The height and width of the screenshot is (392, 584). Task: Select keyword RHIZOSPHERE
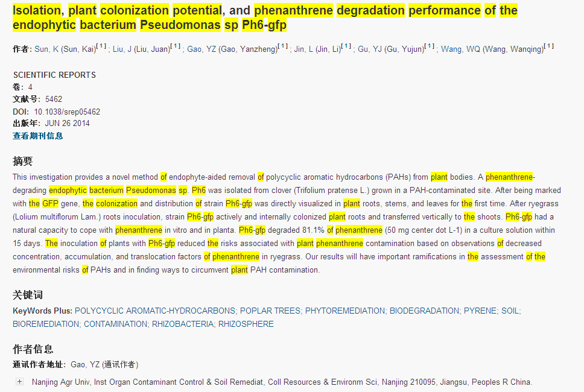[246, 324]
